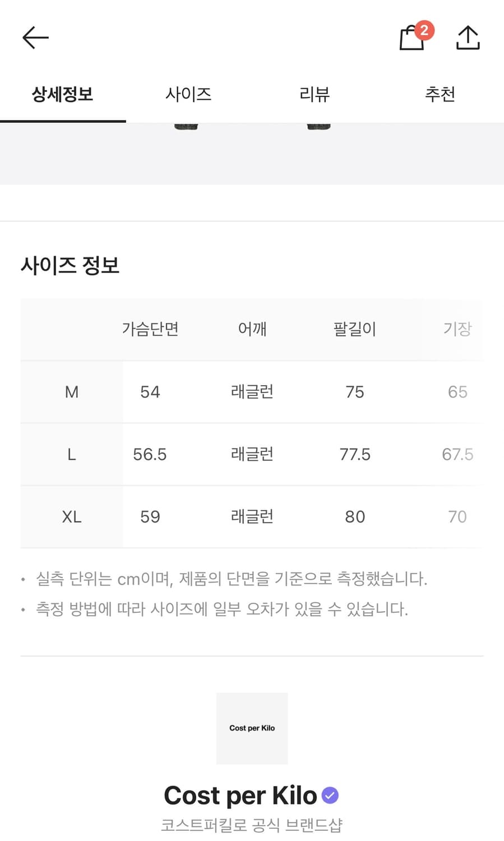Viewport: 504px width, 841px height.
Task: Go to the 추천 tab
Action: [x=440, y=94]
